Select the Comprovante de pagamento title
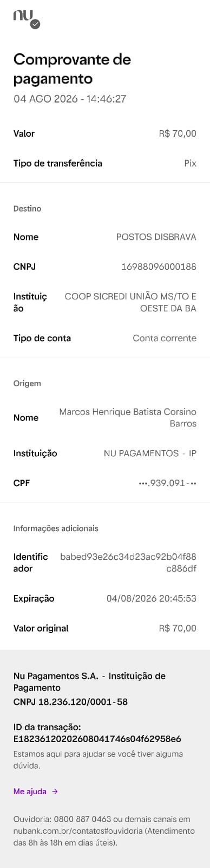Viewport: 210px width, 868px height. click(72, 69)
